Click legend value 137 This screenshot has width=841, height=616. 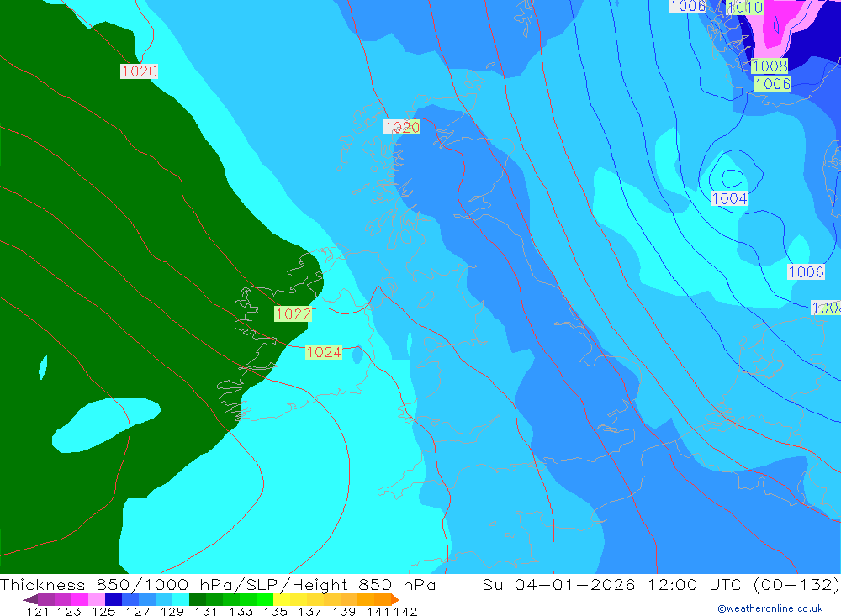click(x=309, y=612)
